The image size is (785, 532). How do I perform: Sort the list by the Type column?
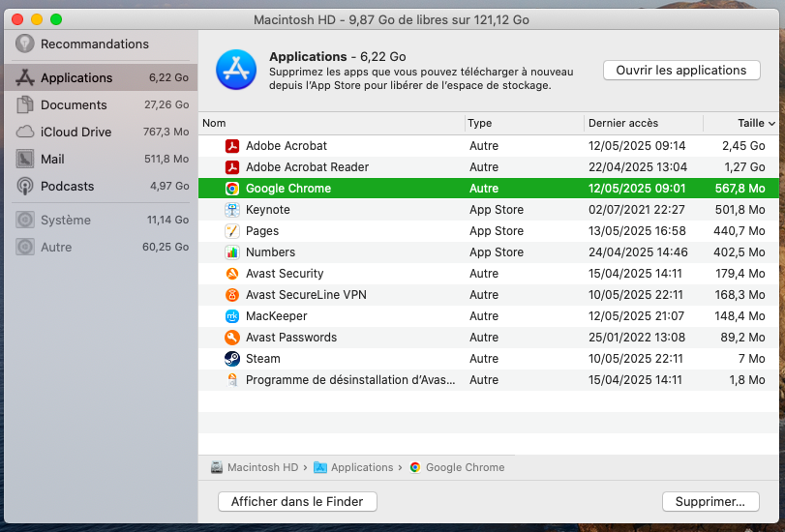tap(525, 123)
